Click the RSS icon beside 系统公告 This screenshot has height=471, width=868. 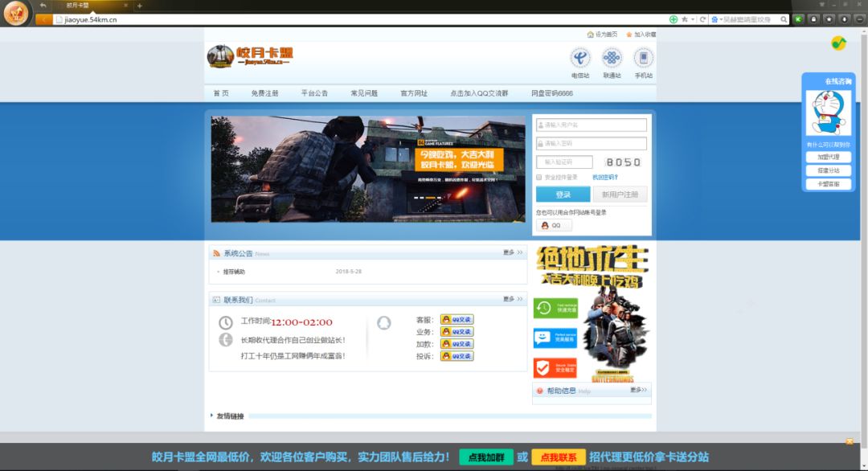[x=216, y=253]
